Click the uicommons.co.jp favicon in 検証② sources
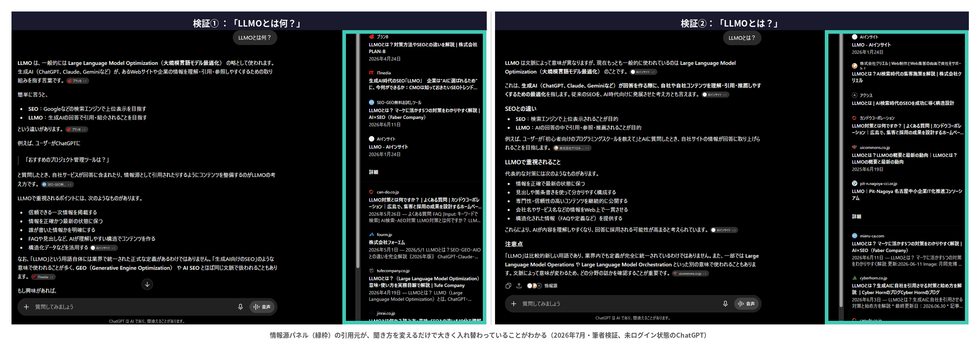Screen dimensions: 980x356 click(x=855, y=147)
